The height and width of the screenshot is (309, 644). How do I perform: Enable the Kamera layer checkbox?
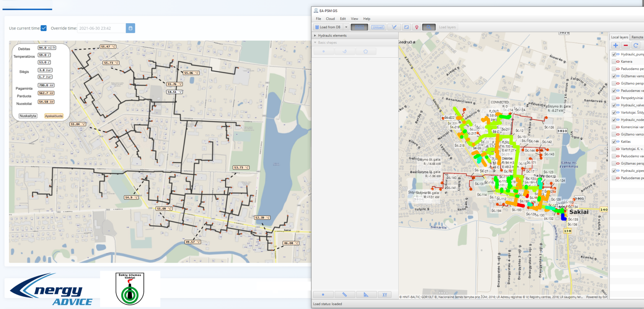point(614,62)
